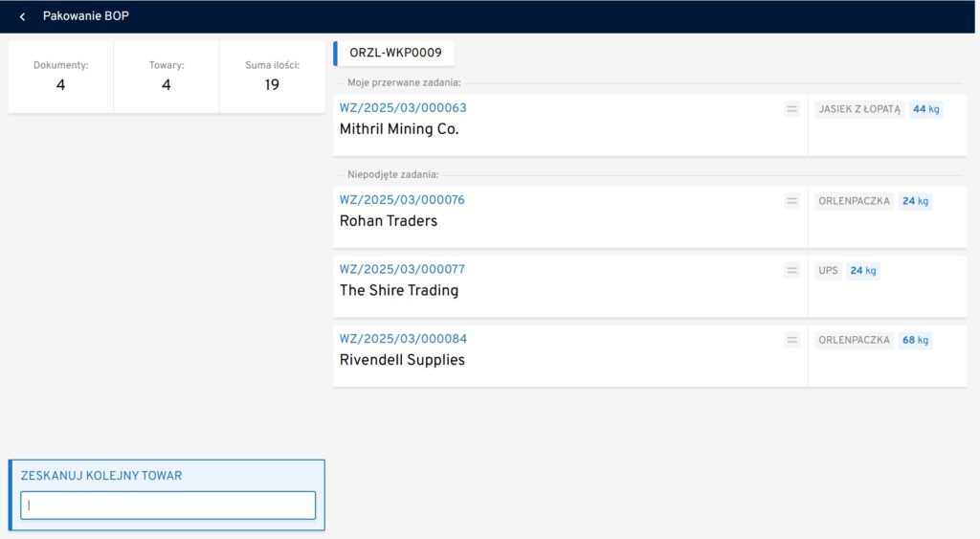This screenshot has height=539, width=980.
Task: Click the menu icon on Rivendell Supplies row
Action: (791, 340)
